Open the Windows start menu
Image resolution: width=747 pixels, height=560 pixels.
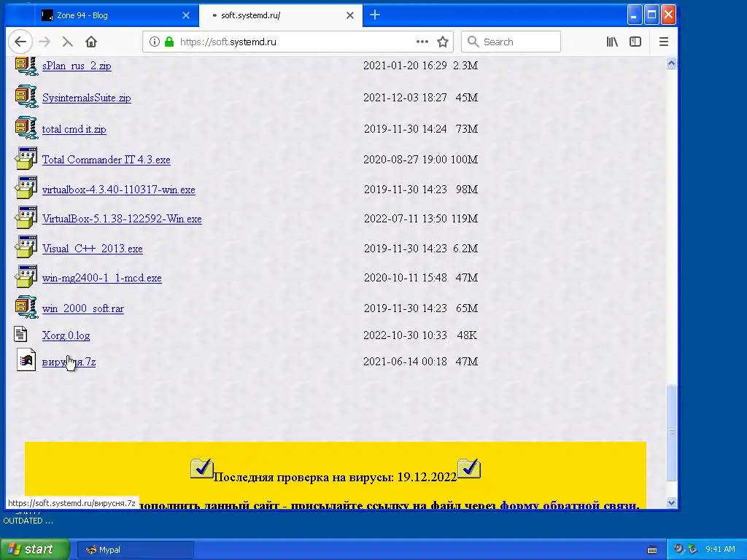(x=35, y=550)
